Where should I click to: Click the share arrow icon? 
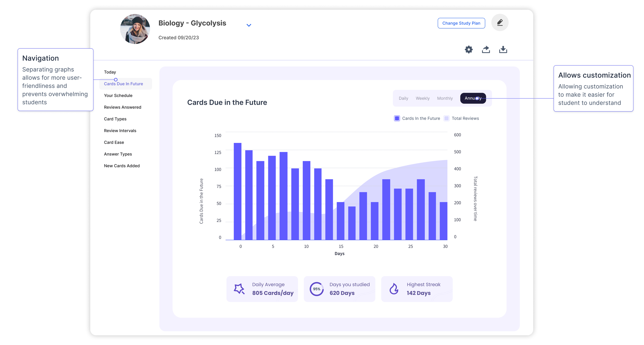486,49
